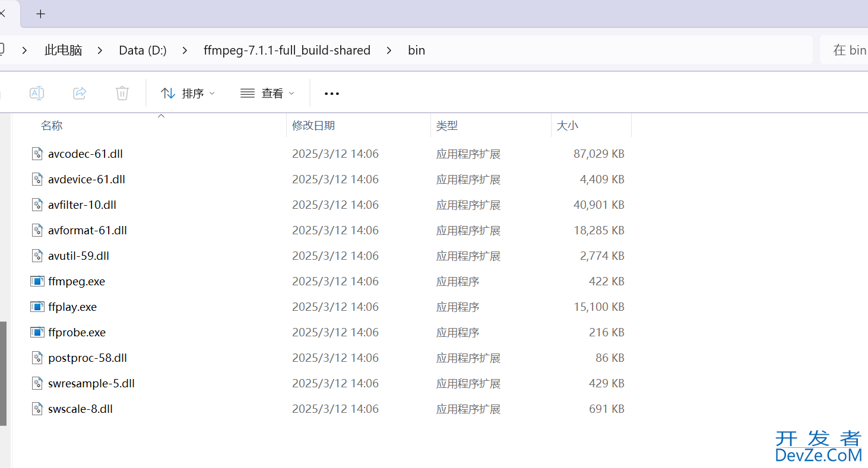Select the file name ffplay.exe

pyautogui.click(x=72, y=307)
